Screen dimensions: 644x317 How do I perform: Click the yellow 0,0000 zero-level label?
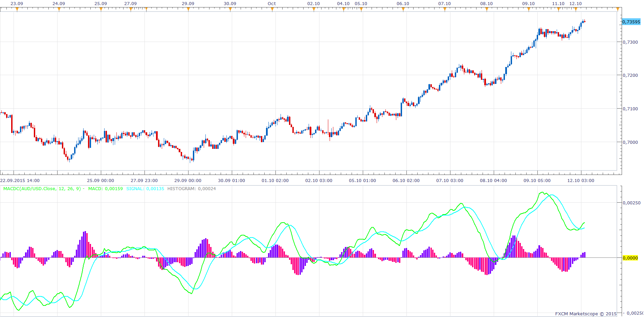coord(630,258)
